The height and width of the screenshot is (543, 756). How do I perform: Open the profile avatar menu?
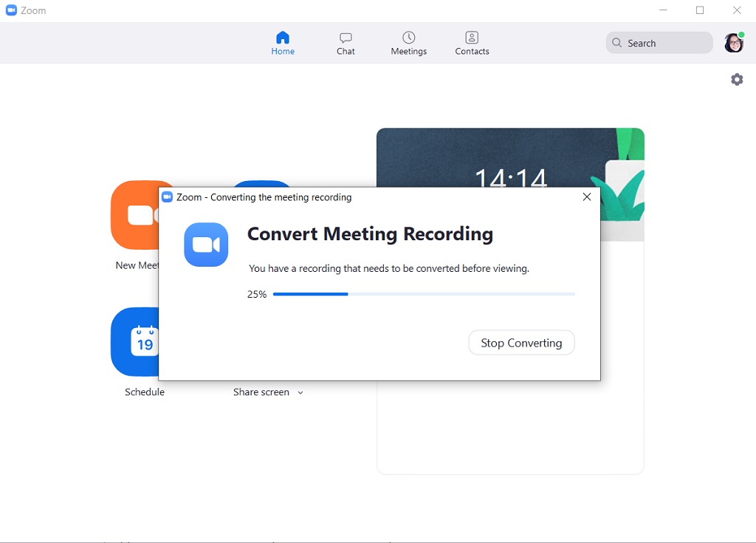pyautogui.click(x=733, y=43)
